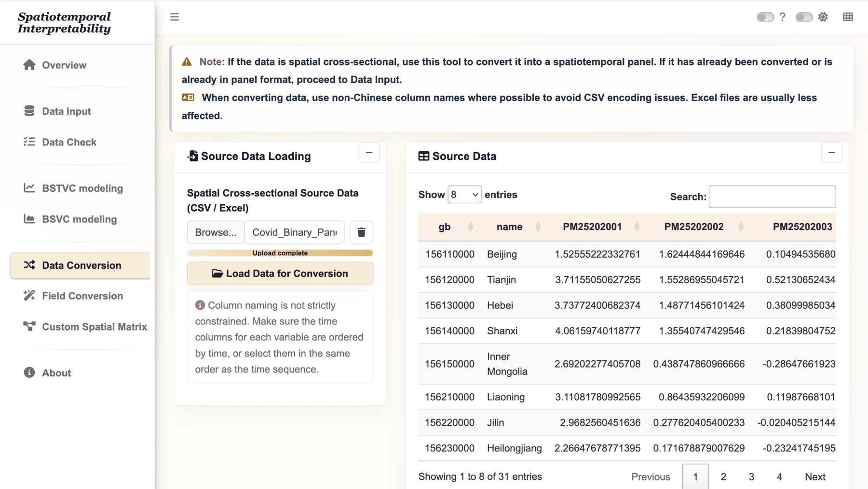This screenshot has width=868, height=489.
Task: Open the Data Conversion page
Action: (80, 265)
